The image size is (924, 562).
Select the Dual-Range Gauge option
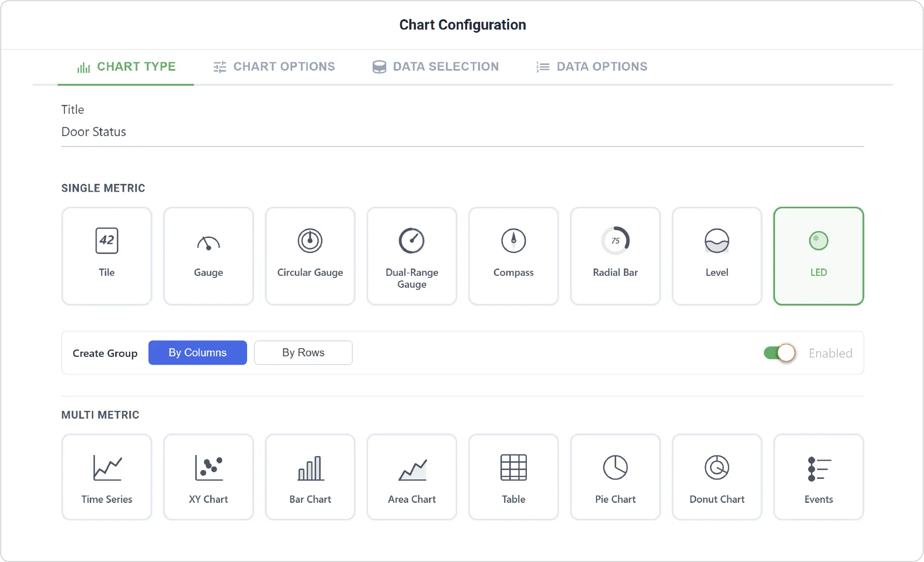[412, 256]
